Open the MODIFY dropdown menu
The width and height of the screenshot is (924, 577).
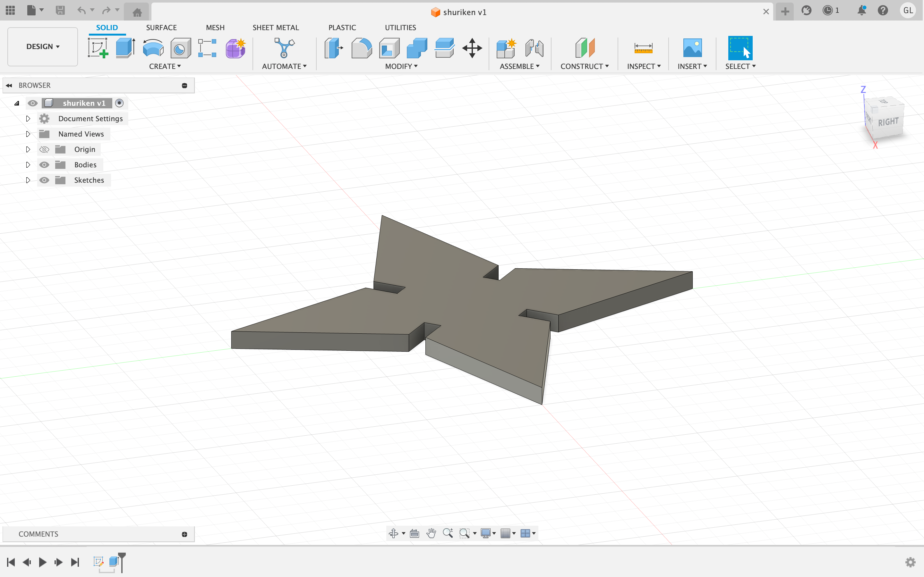(x=401, y=66)
